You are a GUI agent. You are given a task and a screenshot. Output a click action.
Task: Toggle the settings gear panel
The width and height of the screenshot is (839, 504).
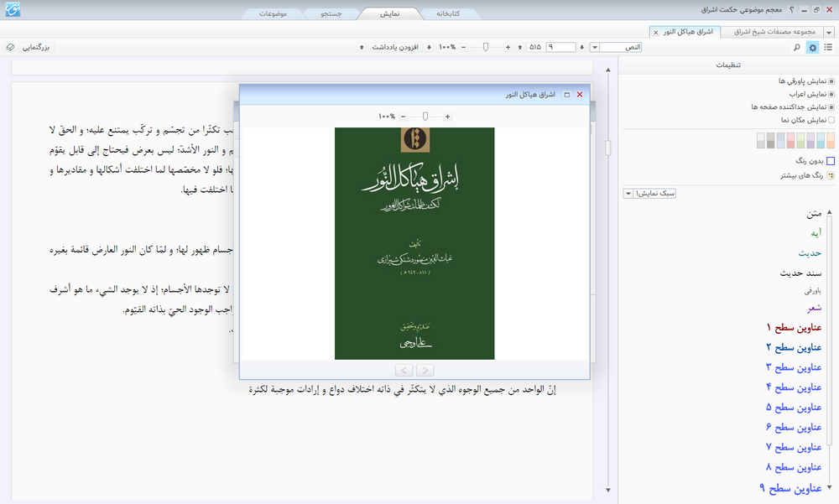[813, 48]
